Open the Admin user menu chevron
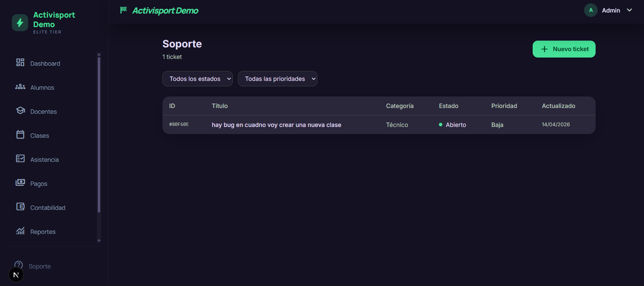This screenshot has height=286, width=644. (629, 10)
